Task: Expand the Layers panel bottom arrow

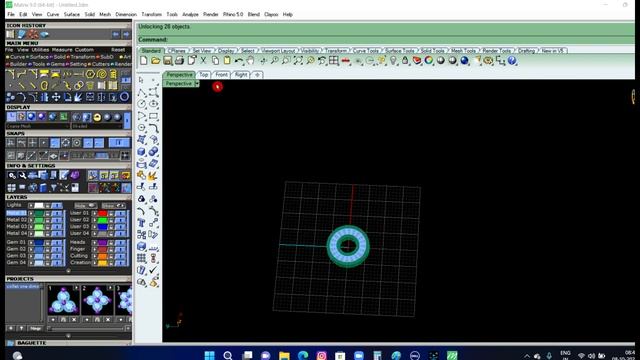Action: (x=68, y=270)
